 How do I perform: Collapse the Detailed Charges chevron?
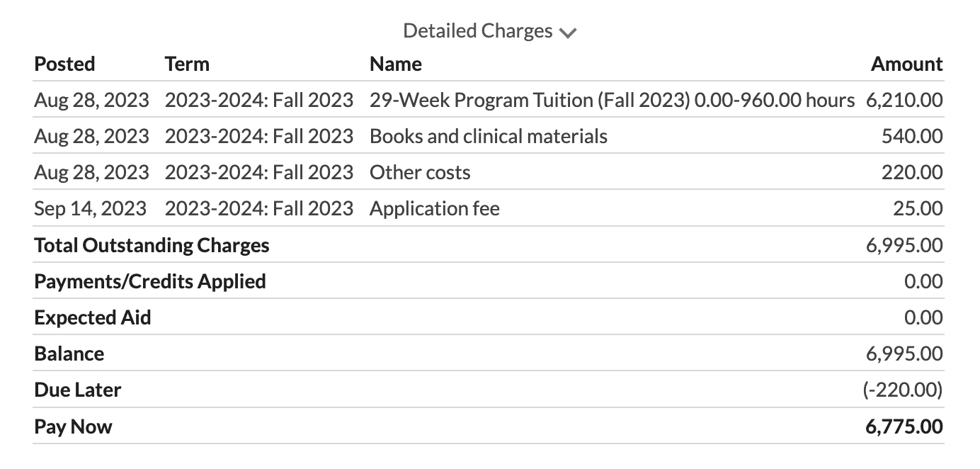(x=568, y=33)
